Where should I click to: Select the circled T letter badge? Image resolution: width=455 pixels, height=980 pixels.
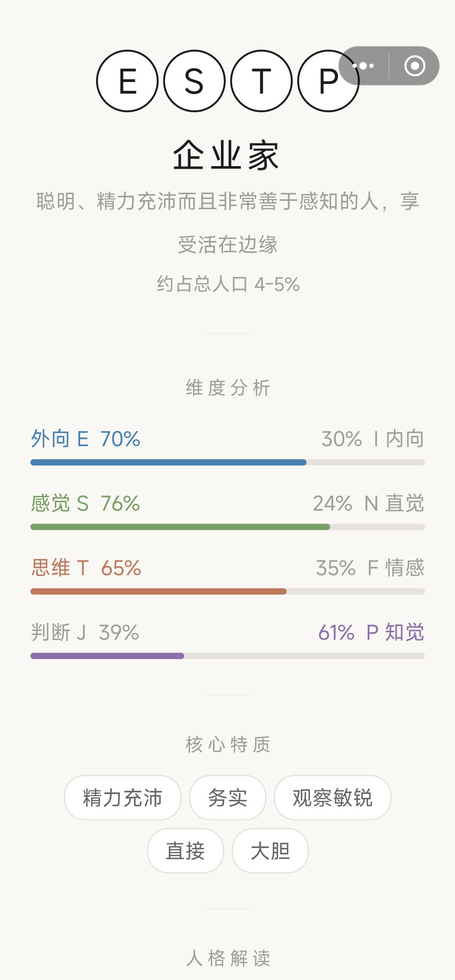click(x=261, y=81)
